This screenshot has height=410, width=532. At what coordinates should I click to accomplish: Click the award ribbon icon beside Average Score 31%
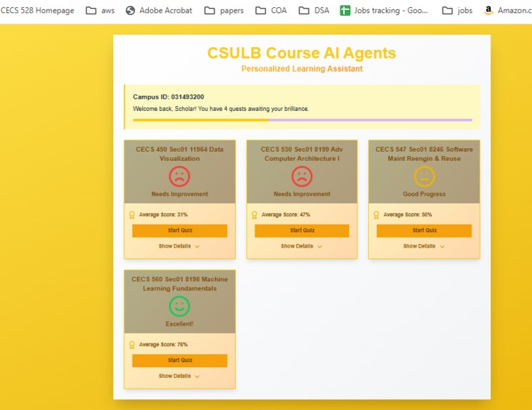(132, 215)
